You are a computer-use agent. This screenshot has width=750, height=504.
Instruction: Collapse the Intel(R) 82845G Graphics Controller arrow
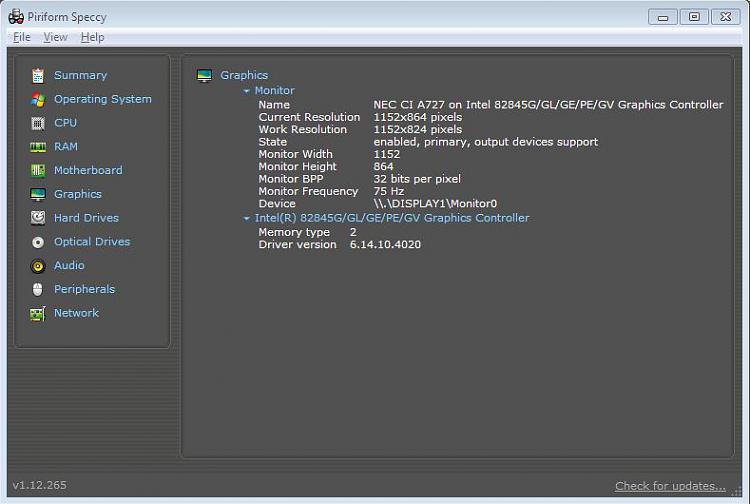click(x=246, y=219)
